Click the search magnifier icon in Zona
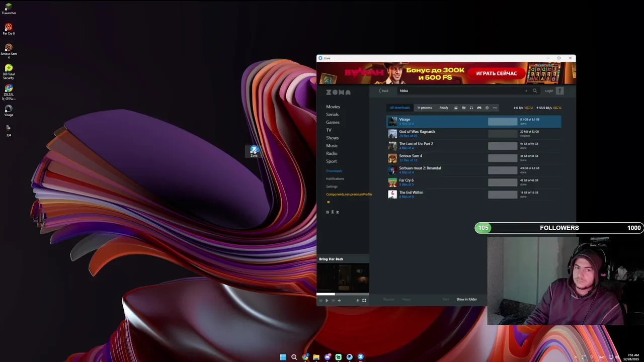Image resolution: width=644 pixels, height=362 pixels. pyautogui.click(x=535, y=91)
